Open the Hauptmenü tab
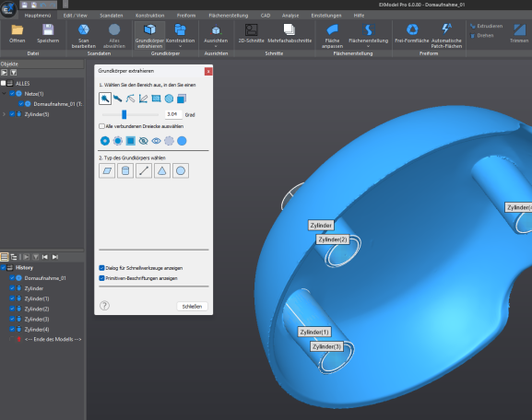The height and width of the screenshot is (420, 532). tap(38, 16)
